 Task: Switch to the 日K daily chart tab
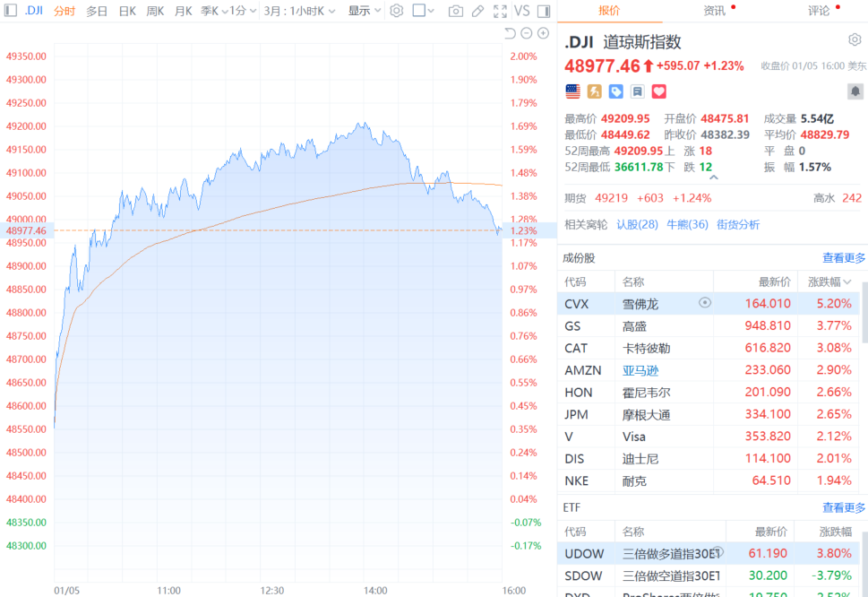[127, 11]
